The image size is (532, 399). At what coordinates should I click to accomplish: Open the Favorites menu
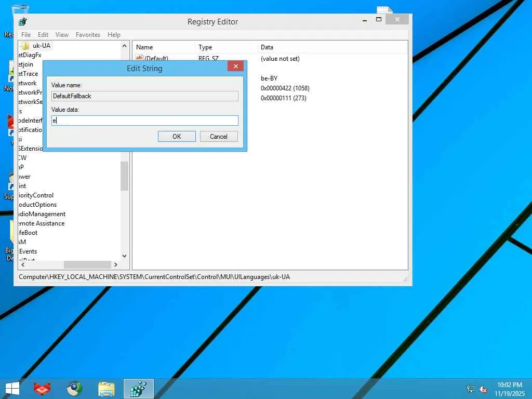88,35
